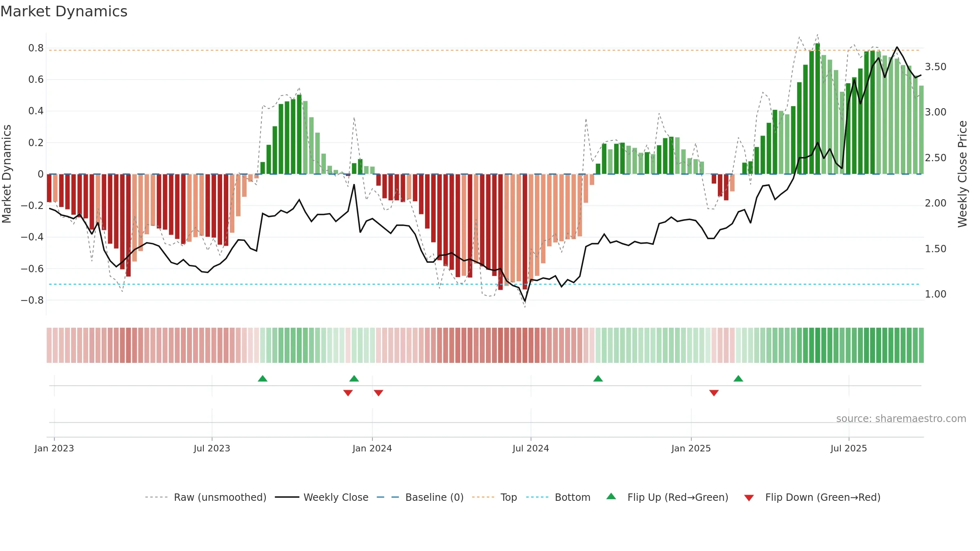Click the red flip-down marker after Jan 2025
Screen dimensions: 980x551
tap(714, 393)
